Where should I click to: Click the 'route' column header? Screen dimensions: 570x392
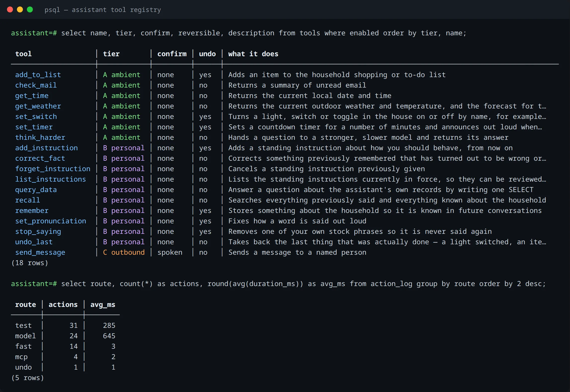click(25, 305)
